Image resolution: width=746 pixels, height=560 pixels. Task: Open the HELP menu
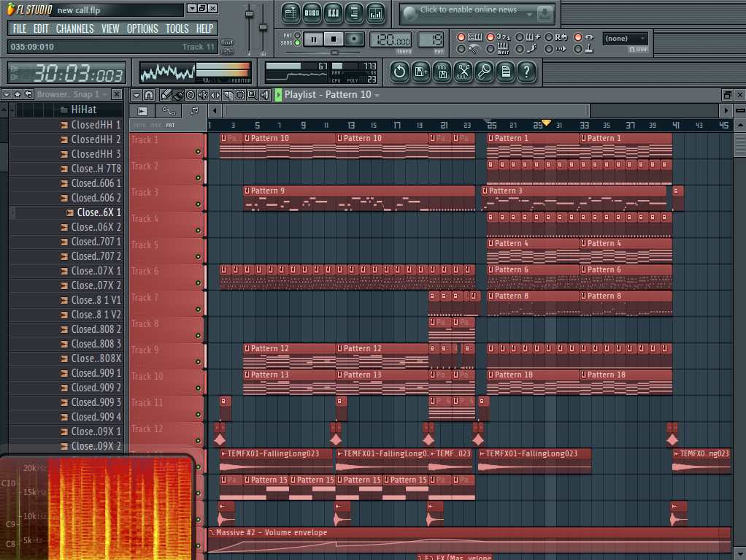[204, 28]
